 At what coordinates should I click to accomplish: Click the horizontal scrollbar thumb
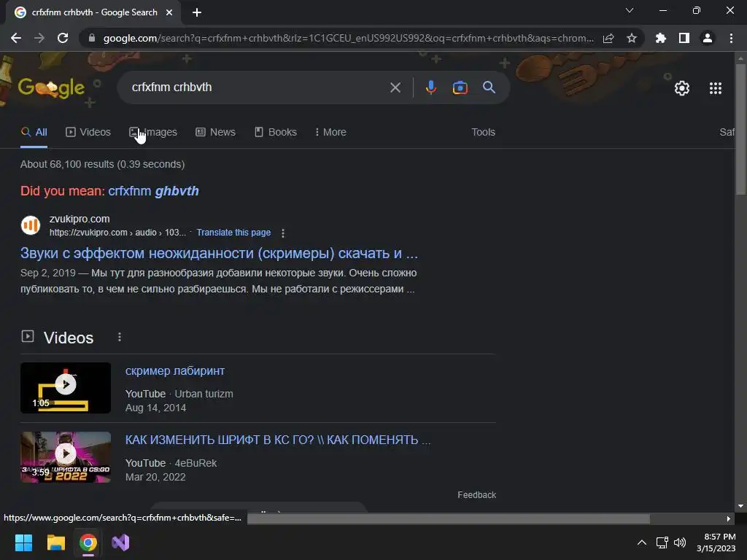449,518
